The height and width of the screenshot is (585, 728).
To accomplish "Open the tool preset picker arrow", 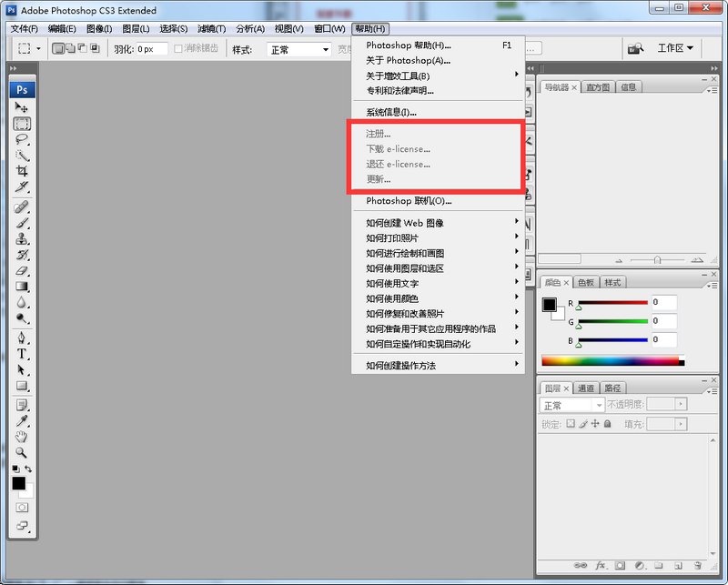I will (38, 48).
